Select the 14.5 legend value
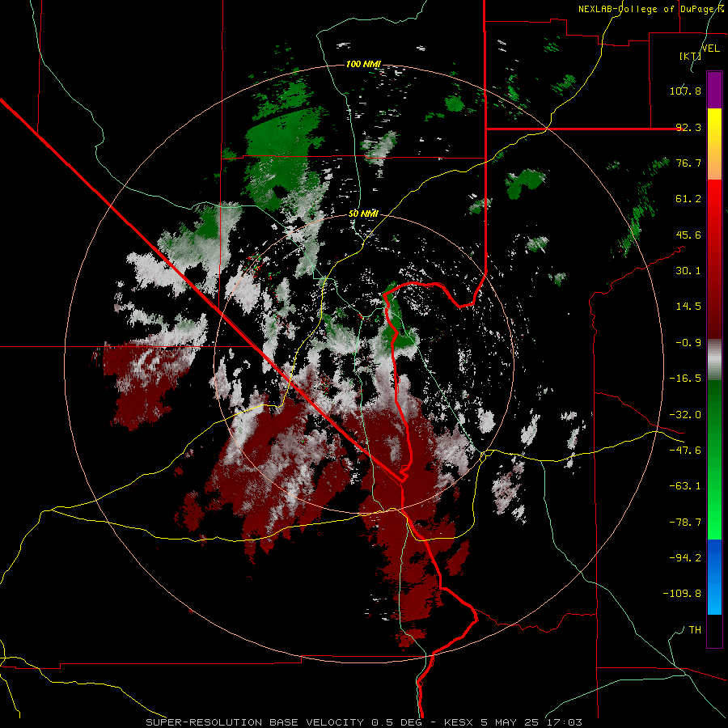 coord(688,307)
